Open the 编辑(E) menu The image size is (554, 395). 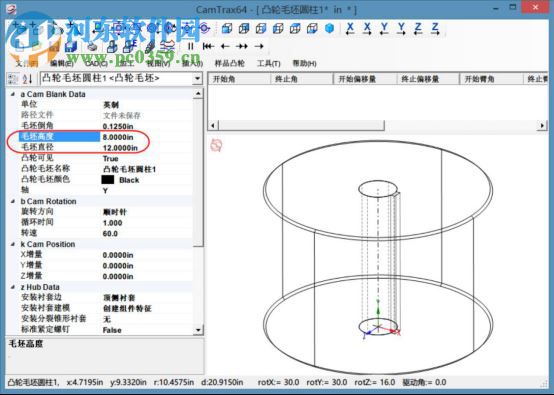coord(62,64)
